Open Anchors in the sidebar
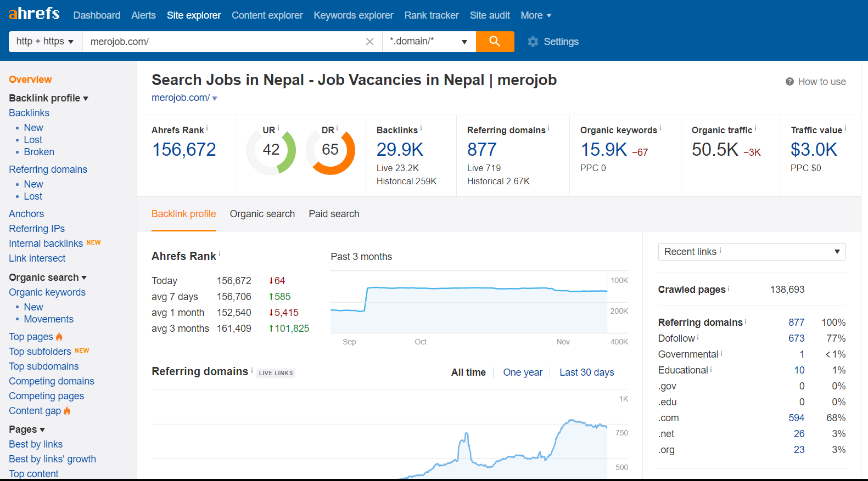 (x=26, y=214)
